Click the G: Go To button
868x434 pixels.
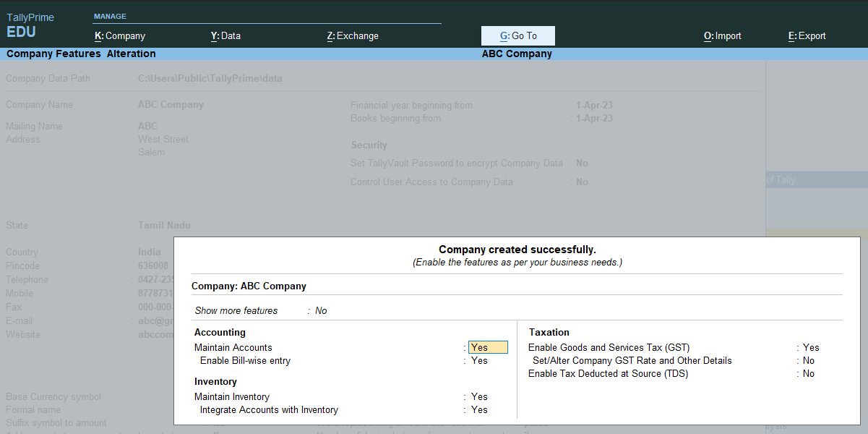(518, 35)
